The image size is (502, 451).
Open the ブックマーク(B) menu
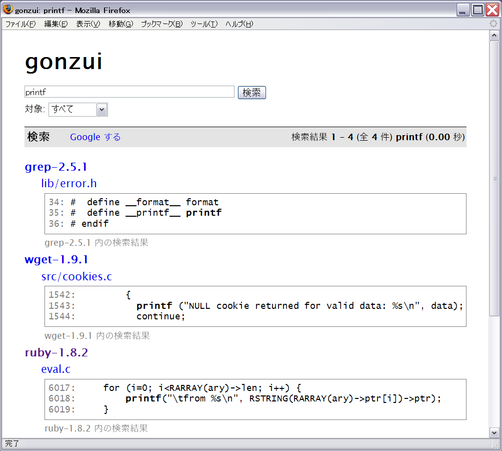tap(162, 24)
